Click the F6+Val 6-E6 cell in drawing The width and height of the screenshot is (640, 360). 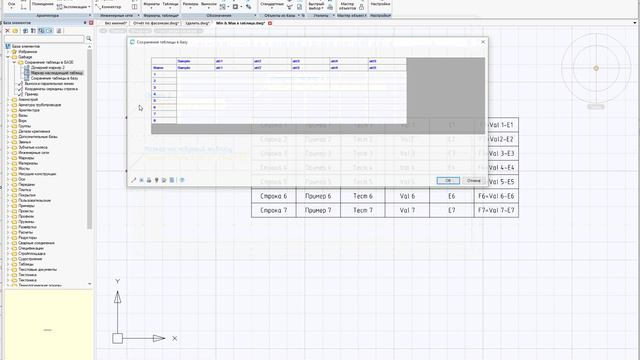click(x=496, y=196)
